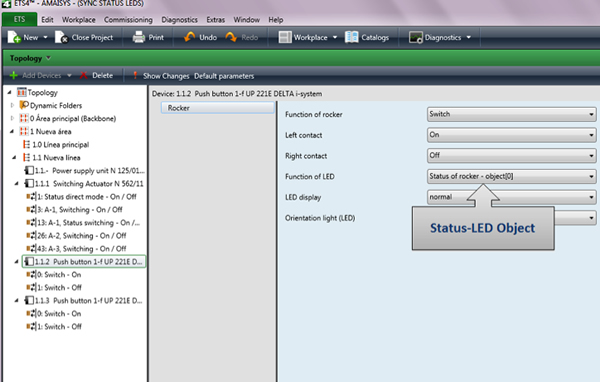The height and width of the screenshot is (382, 600).
Task: Open the Commissioning menu
Action: [128, 20]
